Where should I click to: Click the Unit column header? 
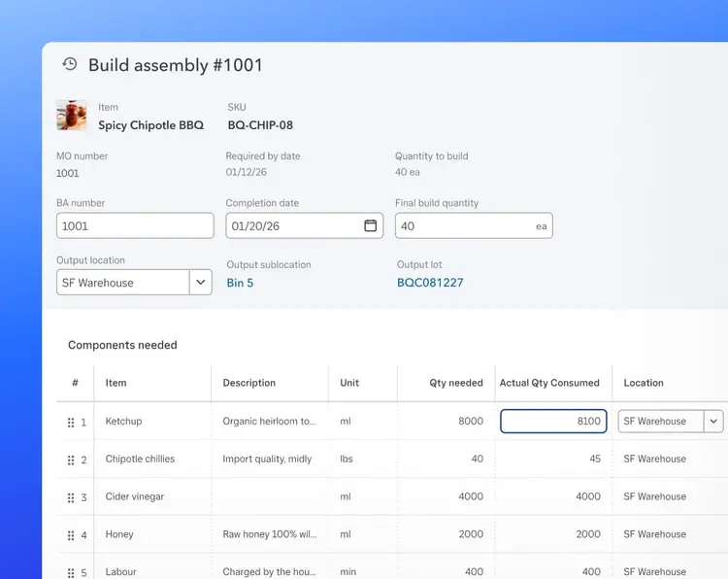point(349,383)
